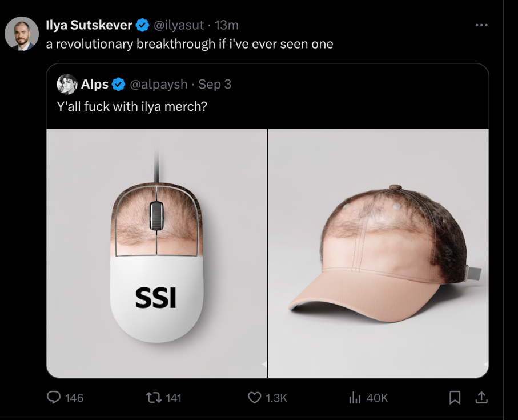518x420 pixels.
Task: Open the three-dot more options menu
Action: click(x=481, y=25)
